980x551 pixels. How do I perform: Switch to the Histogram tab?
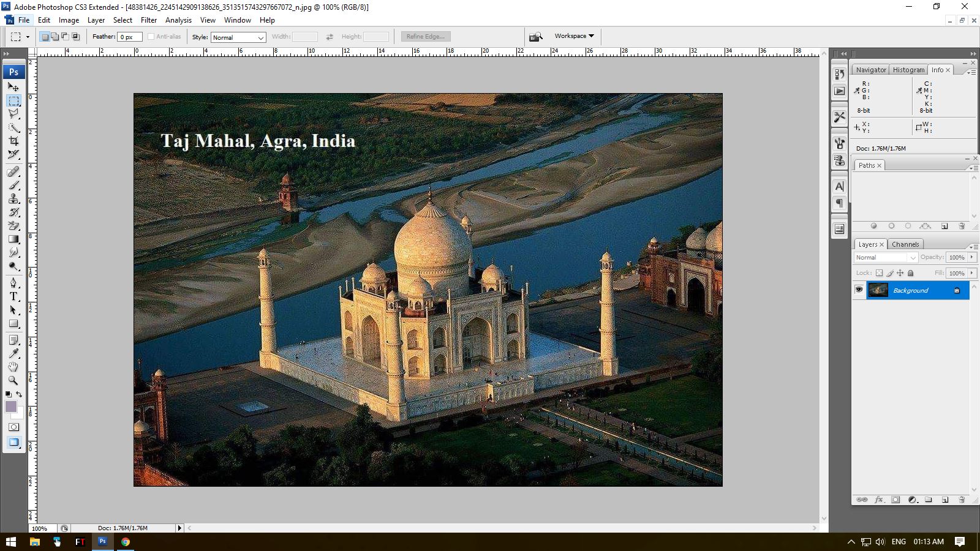click(x=908, y=70)
